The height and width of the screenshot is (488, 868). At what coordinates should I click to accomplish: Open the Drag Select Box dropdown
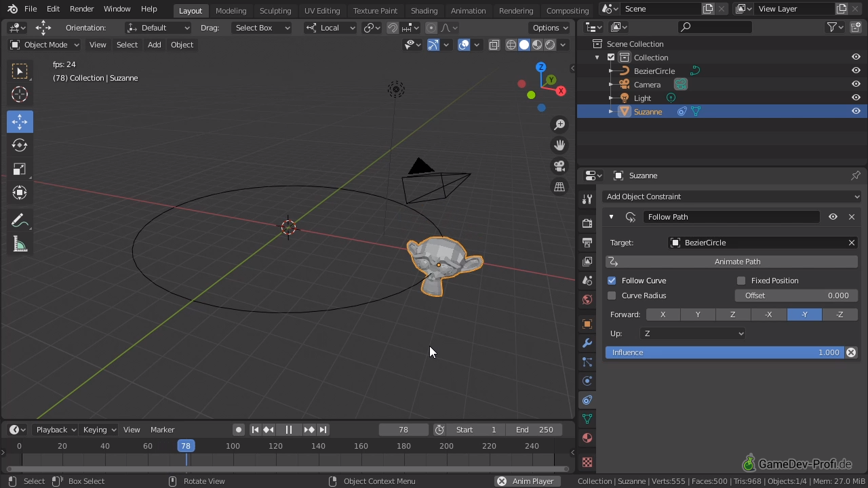point(261,28)
